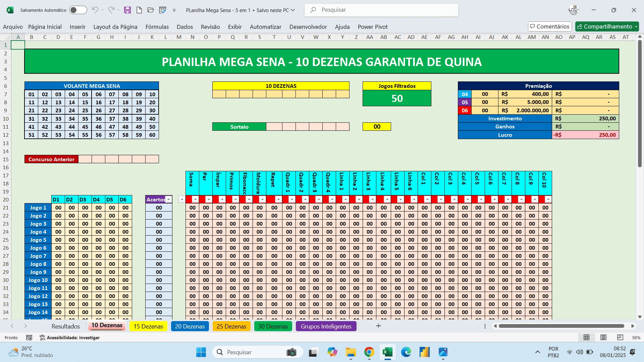Switch to Normal view icon
Screen dimensions: 644x362
point(587,338)
